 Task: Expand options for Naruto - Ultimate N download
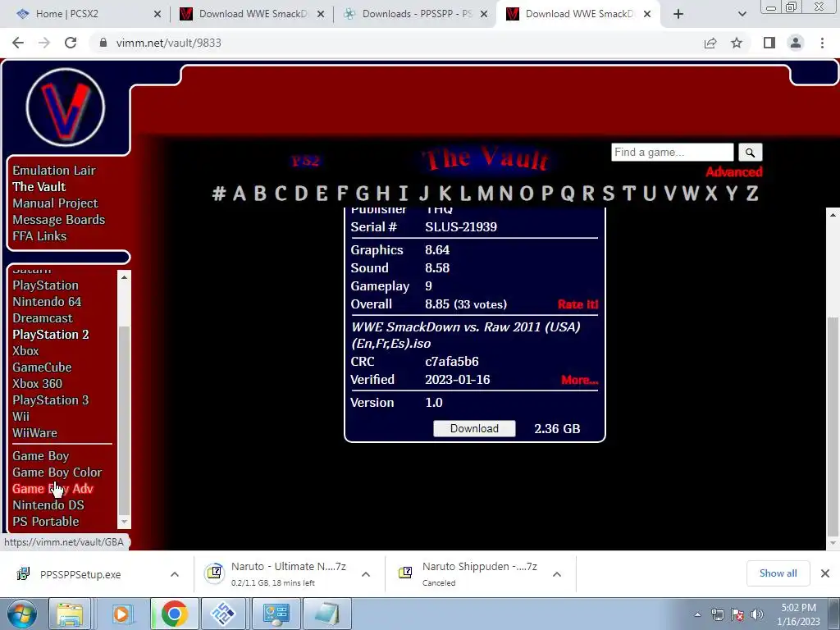pos(366,574)
